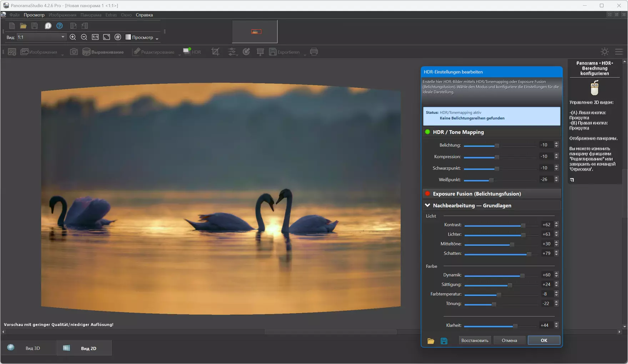Screen dimensions: 628x364
Task: Click the zoom out magnifier icon
Action: tap(84, 37)
